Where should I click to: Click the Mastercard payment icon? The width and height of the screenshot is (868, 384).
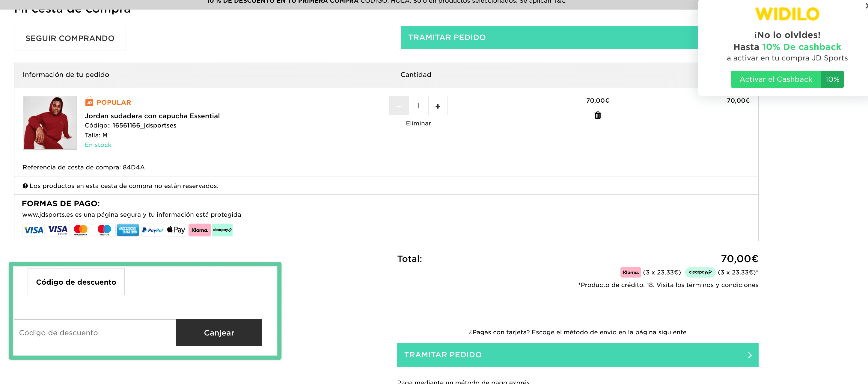tap(81, 230)
